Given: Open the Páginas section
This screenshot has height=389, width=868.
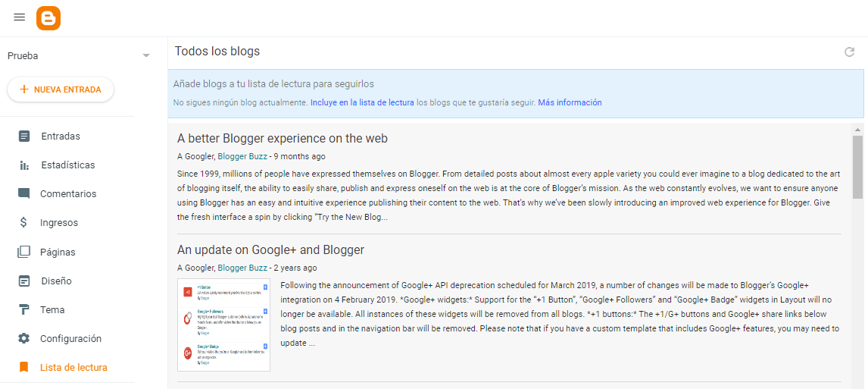Looking at the screenshot, I should [58, 252].
